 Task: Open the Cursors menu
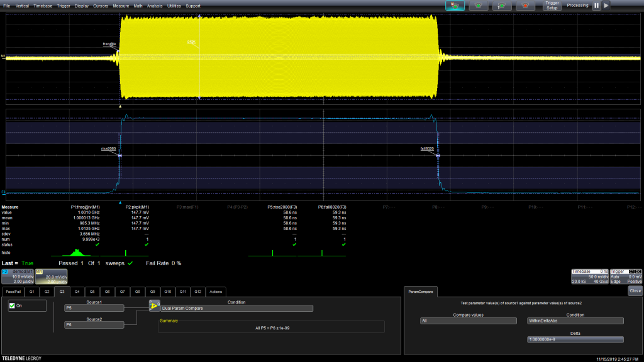coord(100,6)
